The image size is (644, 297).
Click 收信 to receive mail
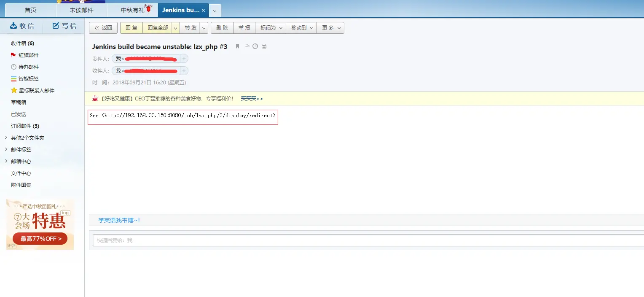pos(22,26)
